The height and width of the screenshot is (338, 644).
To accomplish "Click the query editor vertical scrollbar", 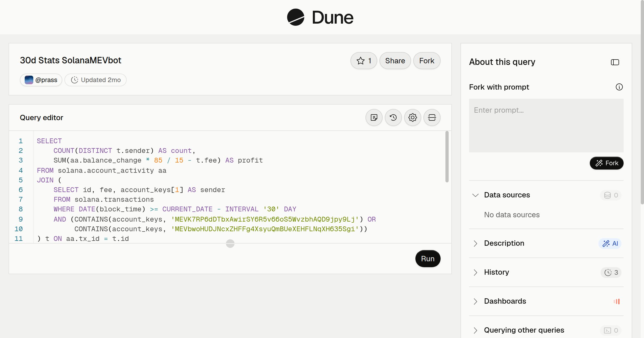I will point(447,157).
